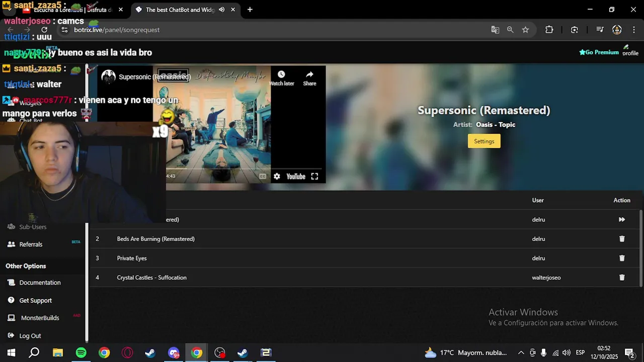
Task: Show hidden tray icons chevron
Action: click(x=521, y=353)
